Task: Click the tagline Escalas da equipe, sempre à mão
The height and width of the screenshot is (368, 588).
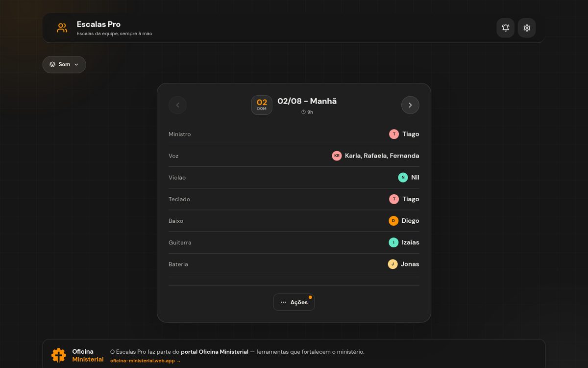Action: click(x=115, y=34)
